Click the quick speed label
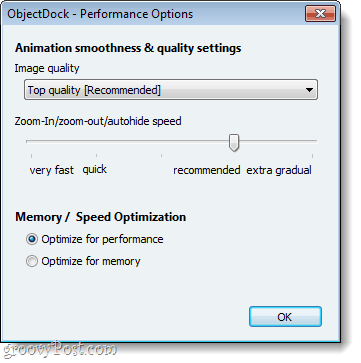This screenshot has width=361, height=363. tap(95, 170)
